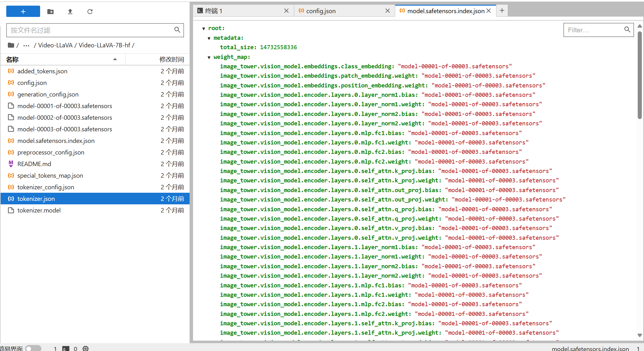This screenshot has height=351, width=644.
Task: Open a new tab with plus button
Action: [x=502, y=11]
